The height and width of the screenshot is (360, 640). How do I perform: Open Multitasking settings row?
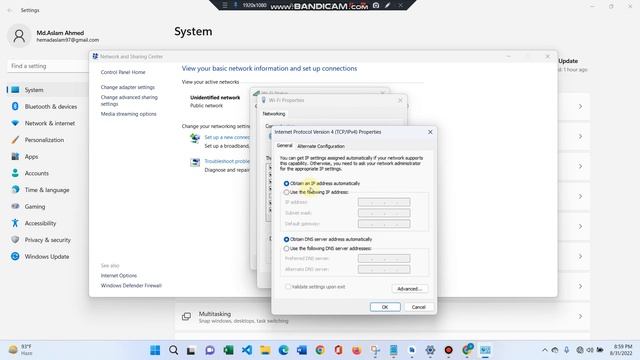coord(382,317)
